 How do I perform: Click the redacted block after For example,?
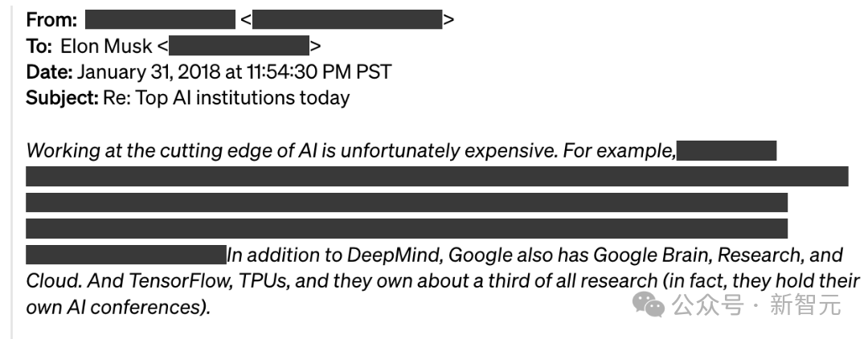727,150
